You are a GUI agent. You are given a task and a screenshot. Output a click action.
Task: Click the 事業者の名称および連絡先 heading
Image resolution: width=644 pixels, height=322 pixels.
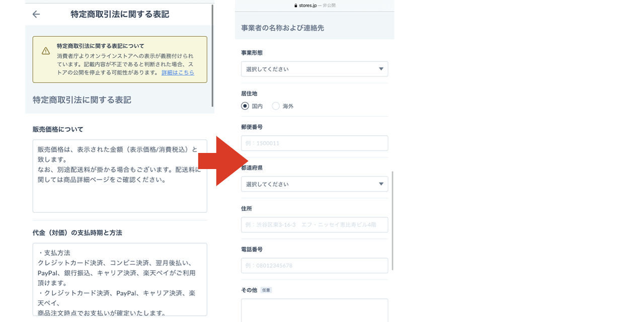pos(282,28)
